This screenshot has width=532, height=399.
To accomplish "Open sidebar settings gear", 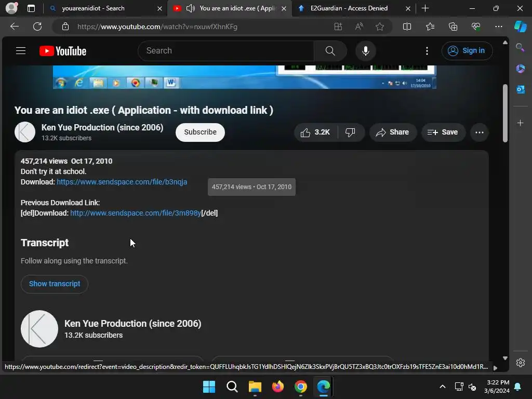I will 521,363.
